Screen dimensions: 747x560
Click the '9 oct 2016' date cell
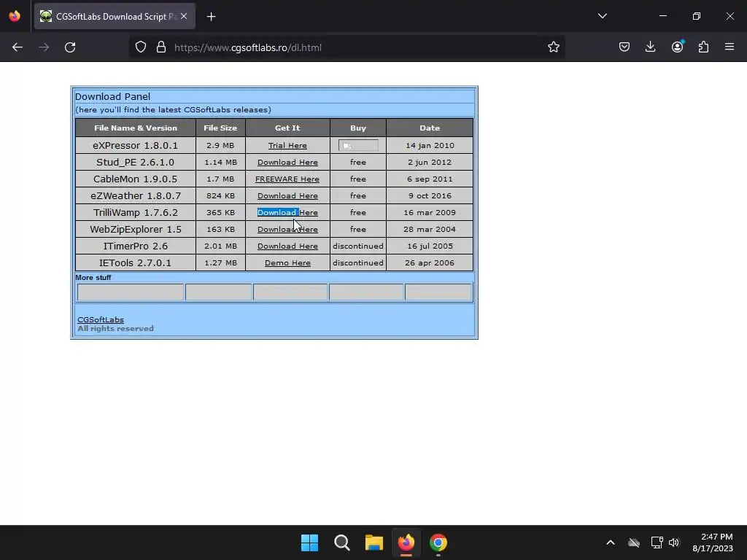click(430, 195)
